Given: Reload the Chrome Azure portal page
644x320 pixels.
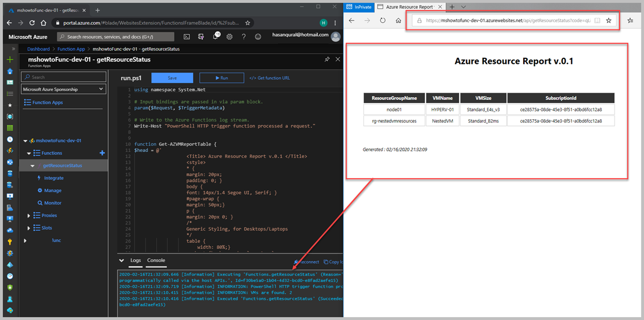Looking at the screenshot, I should tap(32, 23).
